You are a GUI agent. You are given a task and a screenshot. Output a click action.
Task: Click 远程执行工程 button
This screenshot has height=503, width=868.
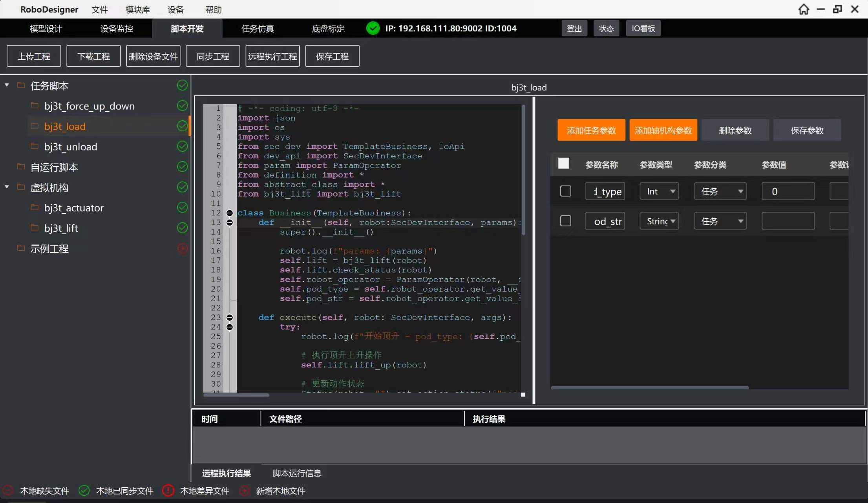click(272, 56)
